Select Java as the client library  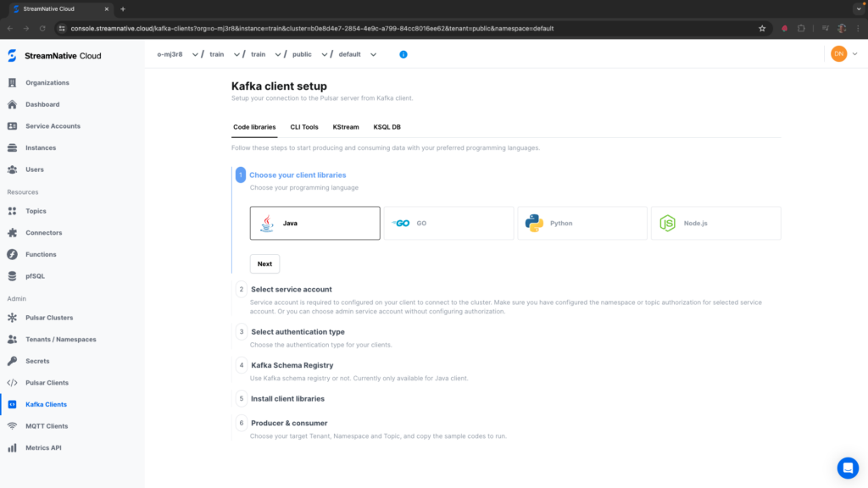coord(314,224)
